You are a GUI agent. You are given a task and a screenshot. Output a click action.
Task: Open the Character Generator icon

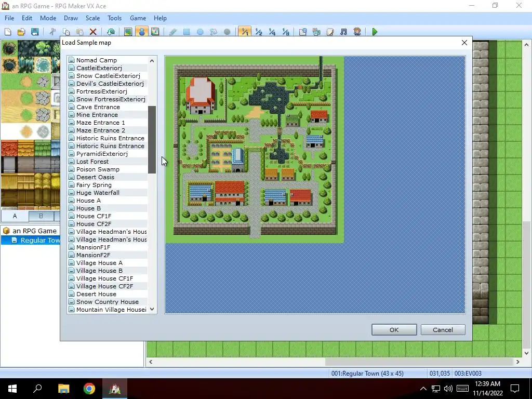pos(357,32)
